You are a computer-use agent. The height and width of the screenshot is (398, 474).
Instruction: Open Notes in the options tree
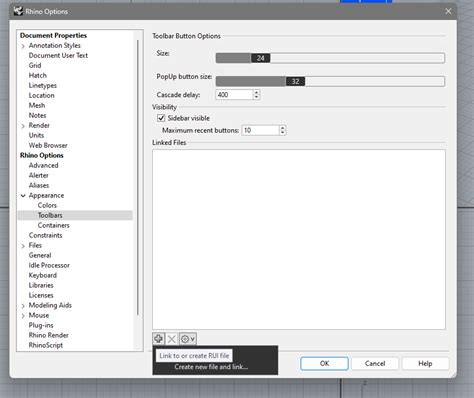(x=37, y=115)
